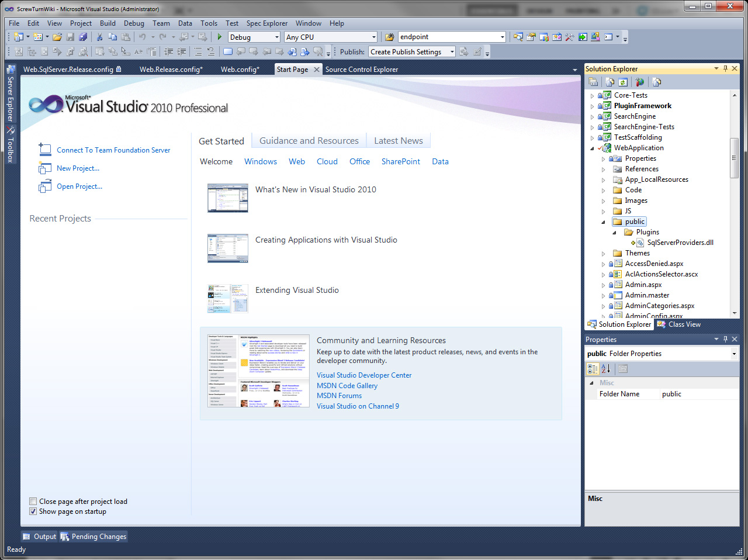Switch to the Class View tab

tap(678, 324)
